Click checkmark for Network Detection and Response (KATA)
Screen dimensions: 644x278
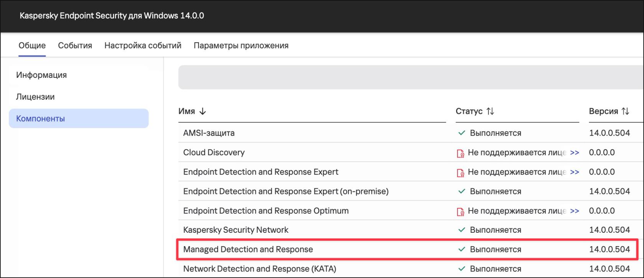click(462, 269)
